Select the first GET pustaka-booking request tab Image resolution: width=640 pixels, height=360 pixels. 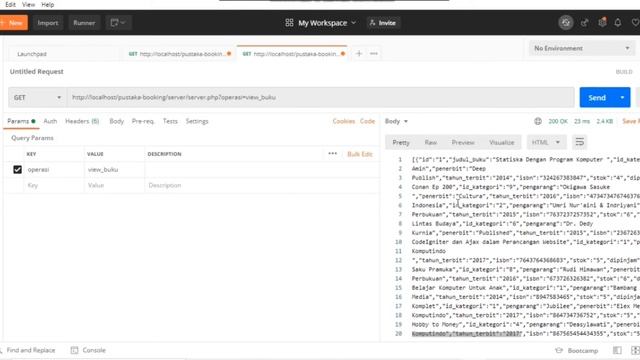(180, 54)
